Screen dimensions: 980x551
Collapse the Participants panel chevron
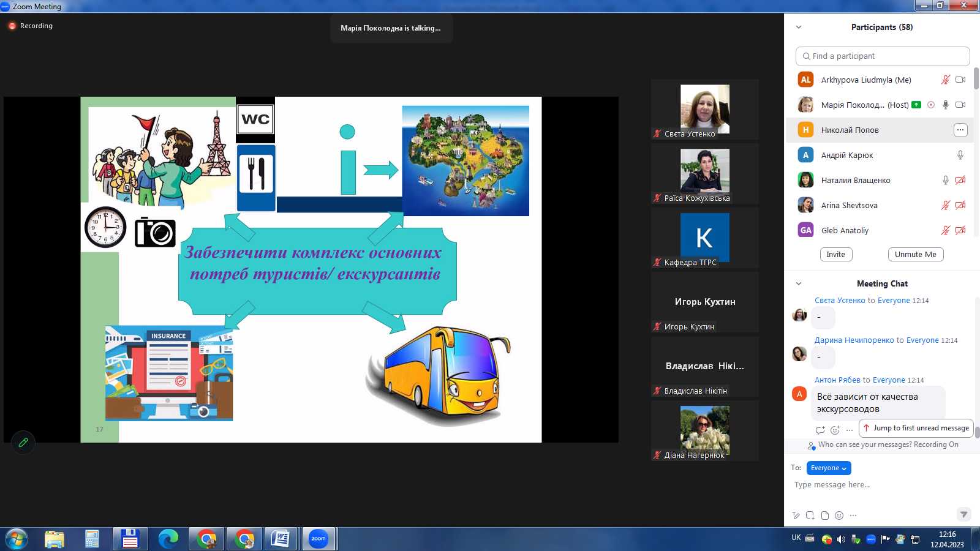click(x=799, y=28)
